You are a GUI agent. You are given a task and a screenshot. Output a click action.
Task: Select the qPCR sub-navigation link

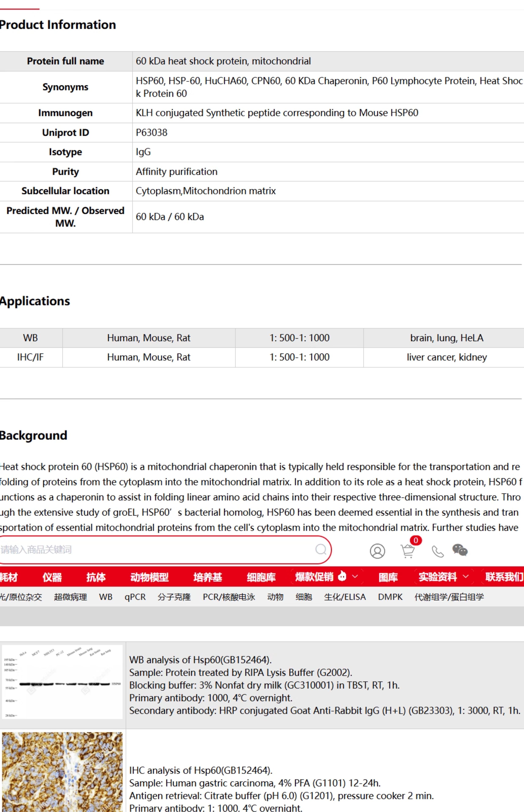[135, 597]
